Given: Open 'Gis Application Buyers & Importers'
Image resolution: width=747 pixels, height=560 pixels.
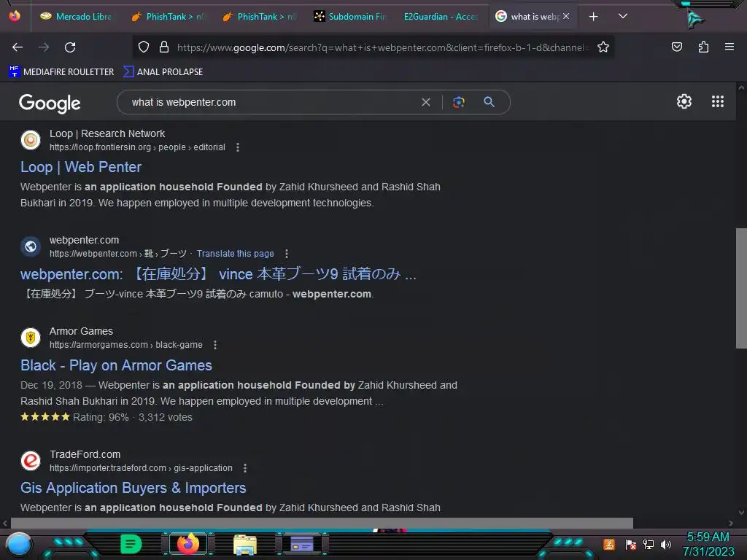Looking at the screenshot, I should 133,488.
